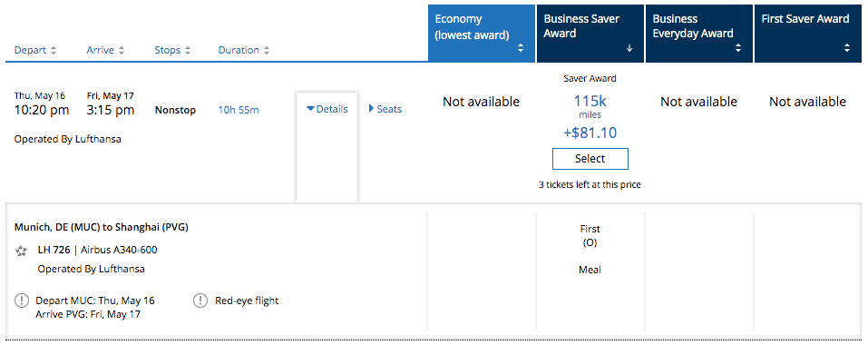Click sort arrow on Business Saver Award

pos(629,49)
